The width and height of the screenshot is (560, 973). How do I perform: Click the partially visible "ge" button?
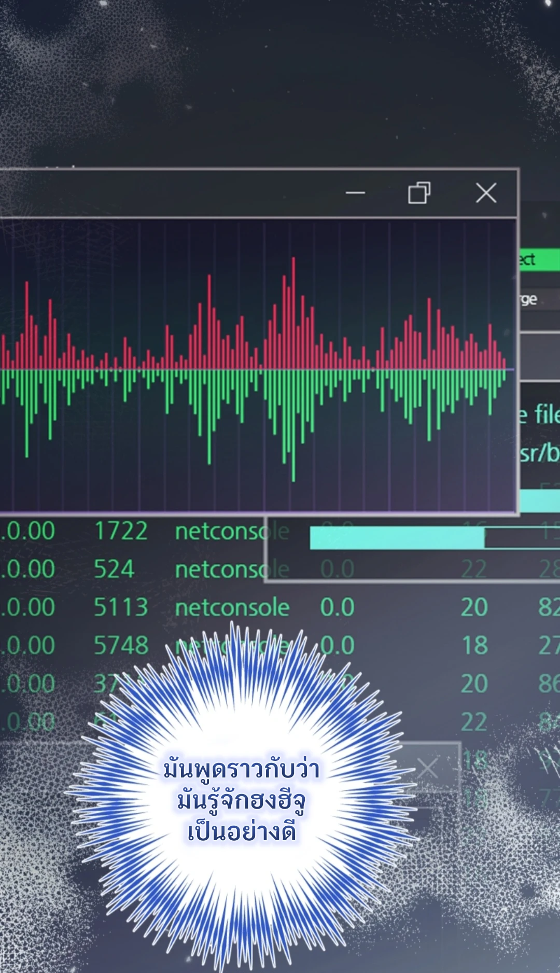pyautogui.click(x=531, y=299)
